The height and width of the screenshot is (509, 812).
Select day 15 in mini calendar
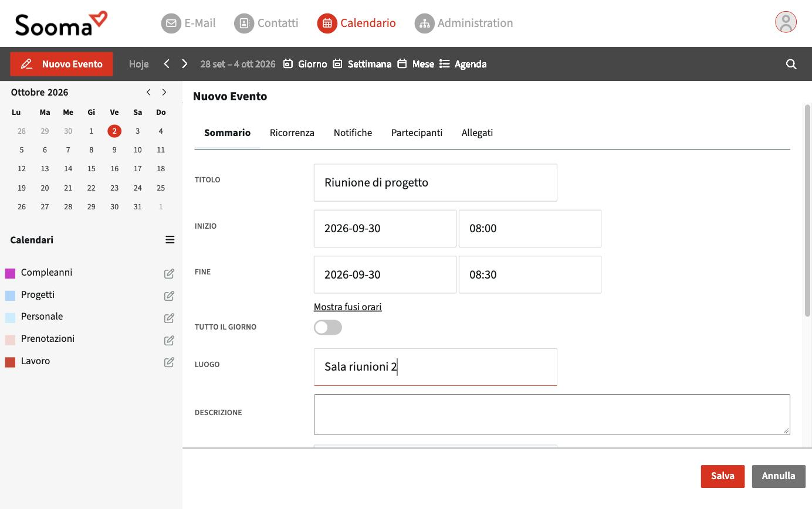point(91,169)
